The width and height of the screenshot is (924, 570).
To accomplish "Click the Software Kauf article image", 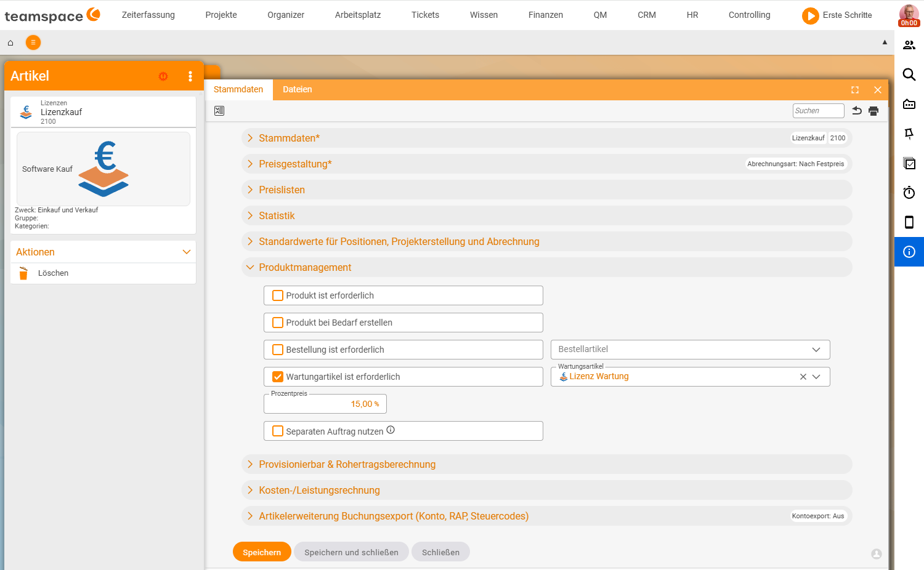I will (x=103, y=169).
